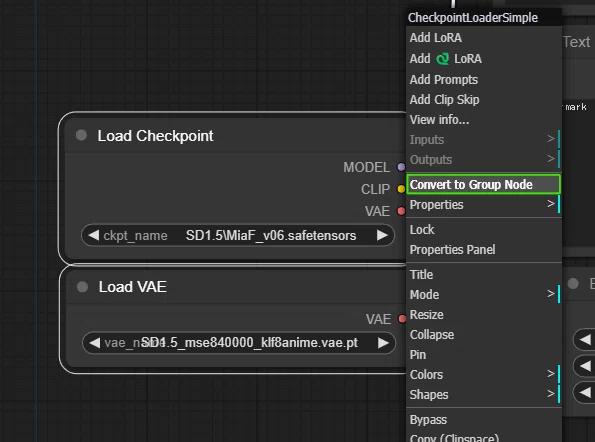Image resolution: width=595 pixels, height=442 pixels.
Task: Select previous ckpt_name with left arrow
Action: (93, 235)
